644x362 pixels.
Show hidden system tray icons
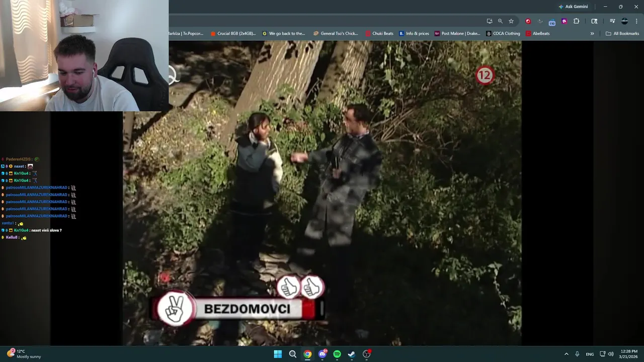[x=566, y=354]
